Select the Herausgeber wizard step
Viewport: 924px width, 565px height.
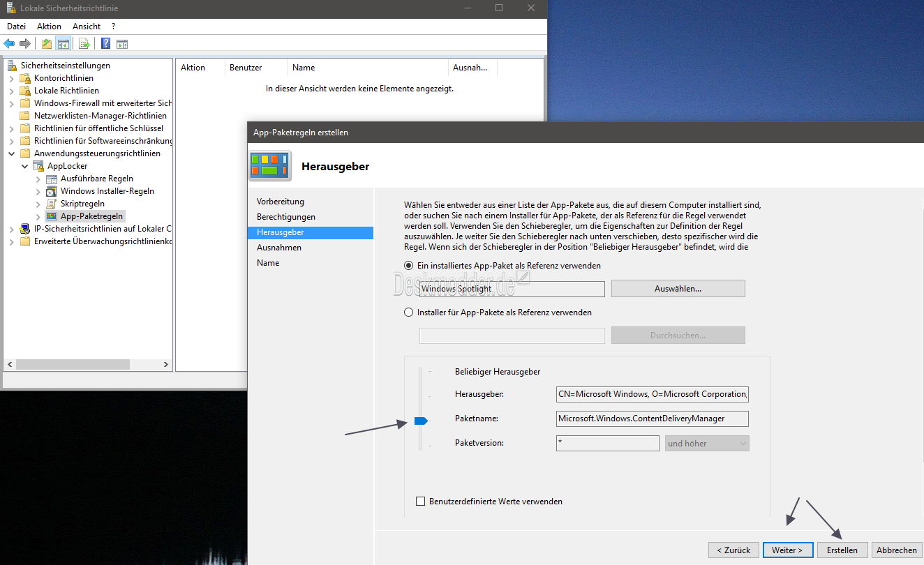coord(311,232)
